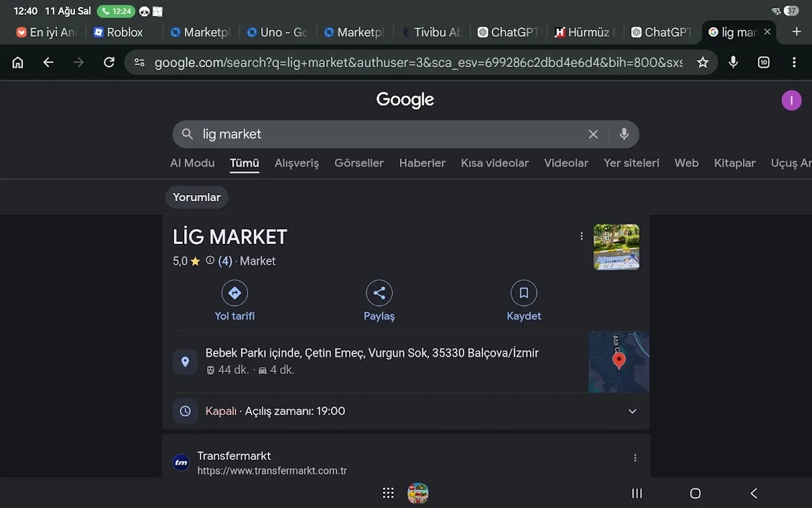Screen dimensions: 812x508
Task: Click the Google logo
Action: point(405,100)
